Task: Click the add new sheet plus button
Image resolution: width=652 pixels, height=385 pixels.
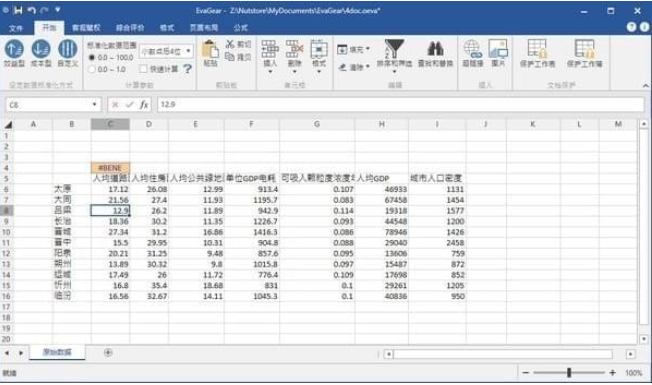Action: [x=108, y=353]
